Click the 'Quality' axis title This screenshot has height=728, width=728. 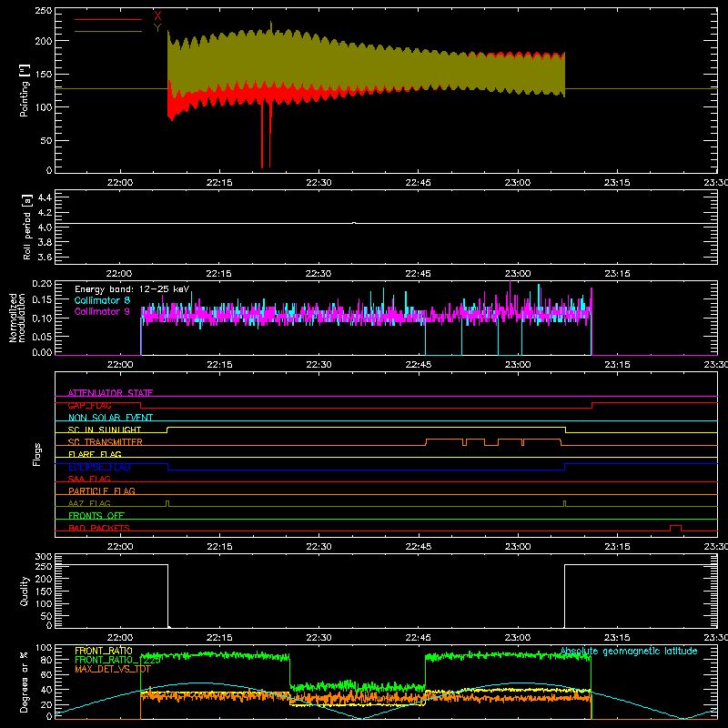click(x=24, y=591)
